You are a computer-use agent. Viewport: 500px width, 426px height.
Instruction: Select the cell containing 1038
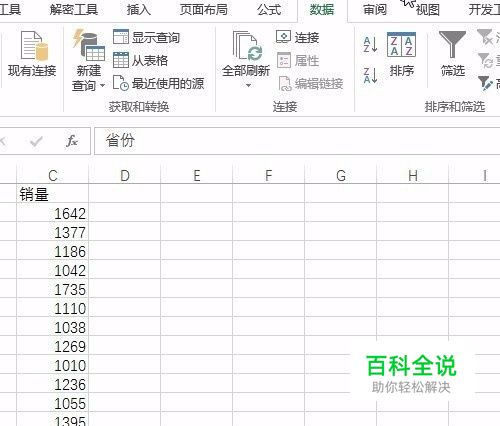pos(53,327)
